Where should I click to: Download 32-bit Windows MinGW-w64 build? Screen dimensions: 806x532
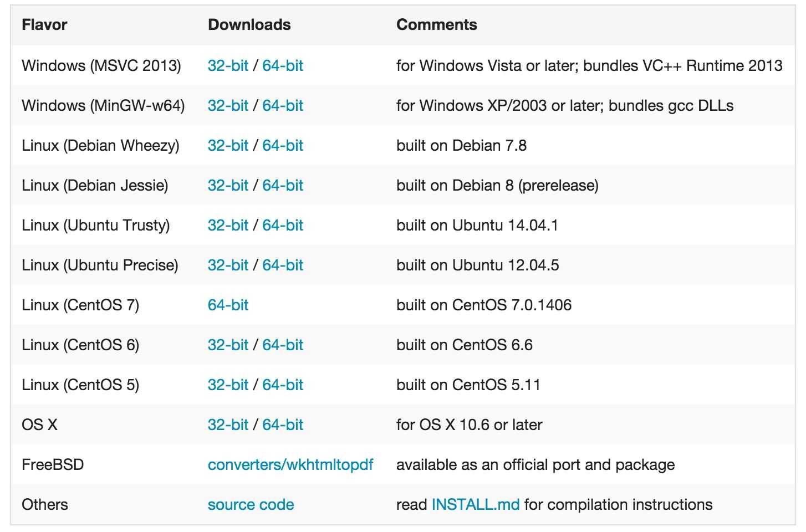click(228, 105)
